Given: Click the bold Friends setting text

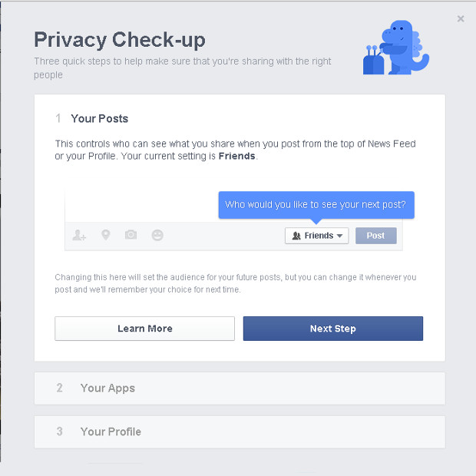Looking at the screenshot, I should (x=236, y=156).
